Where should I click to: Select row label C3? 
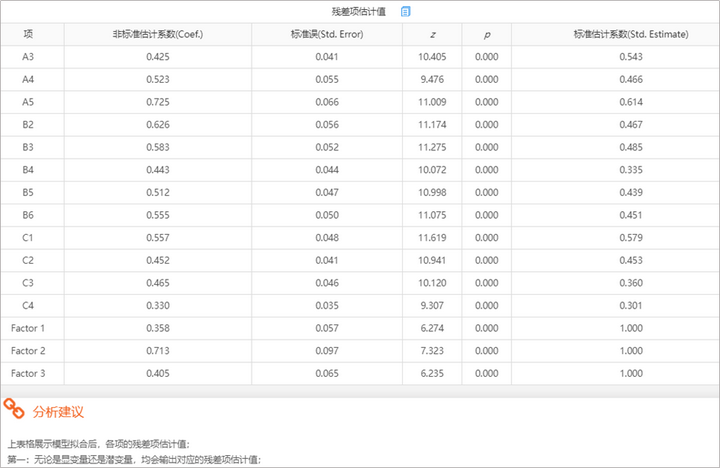pos(28,282)
